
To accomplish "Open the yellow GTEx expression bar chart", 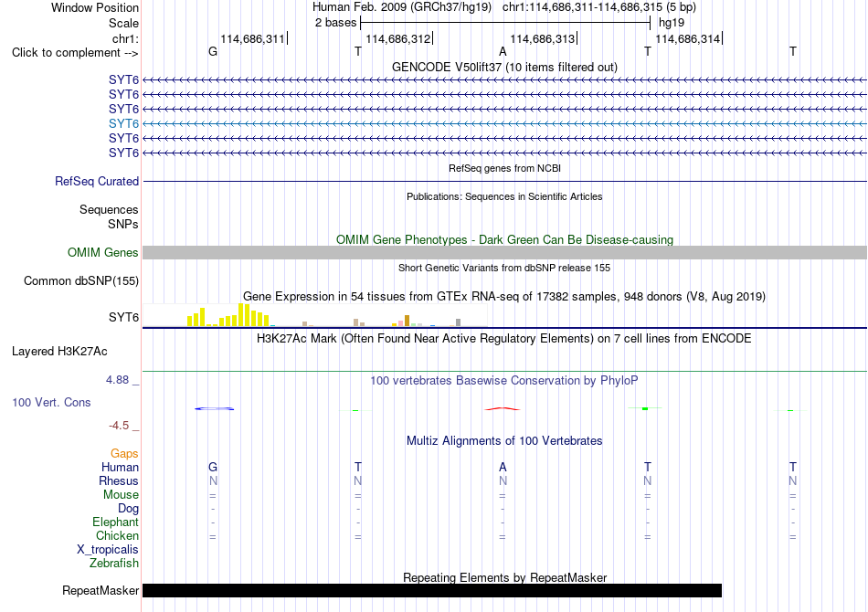I will coord(228,315).
